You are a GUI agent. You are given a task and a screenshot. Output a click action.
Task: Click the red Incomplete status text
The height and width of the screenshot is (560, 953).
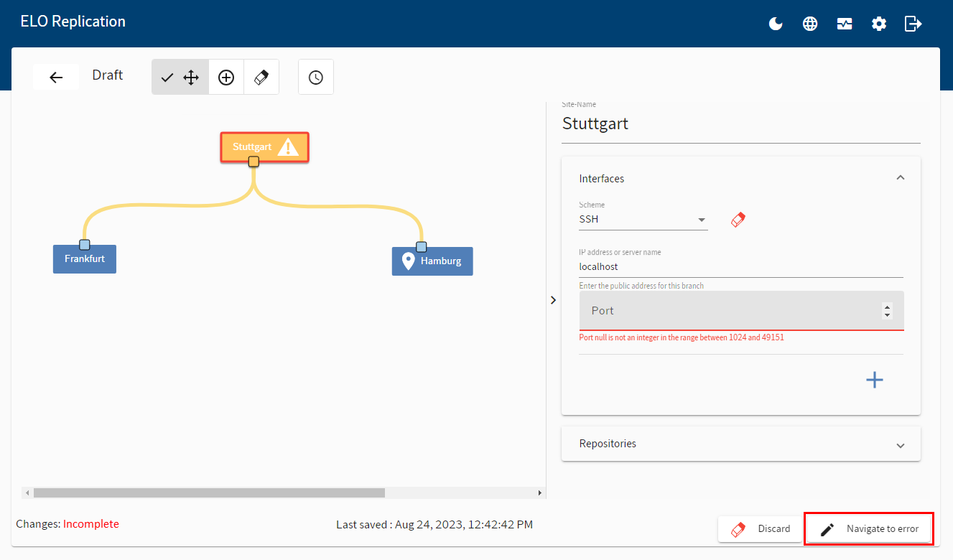point(91,524)
